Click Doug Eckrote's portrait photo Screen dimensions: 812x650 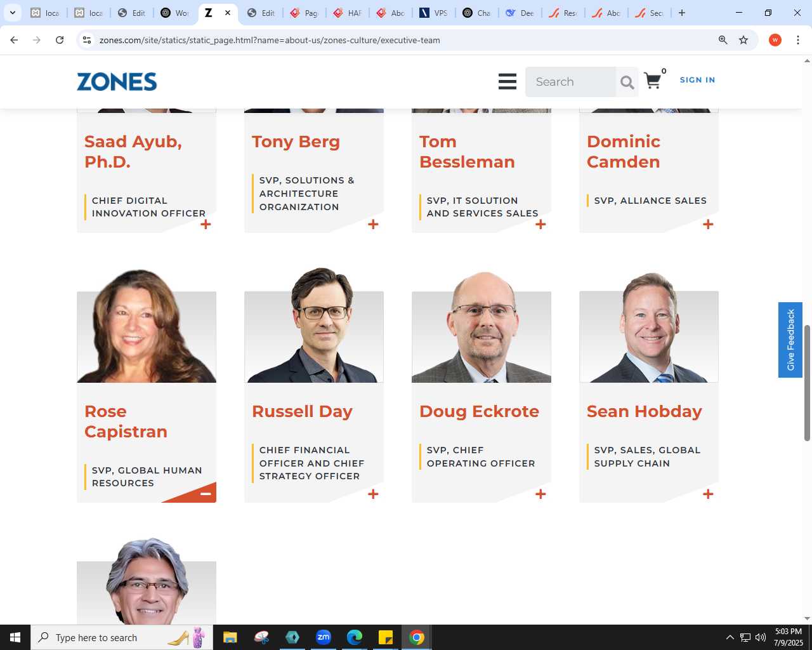[x=481, y=326]
